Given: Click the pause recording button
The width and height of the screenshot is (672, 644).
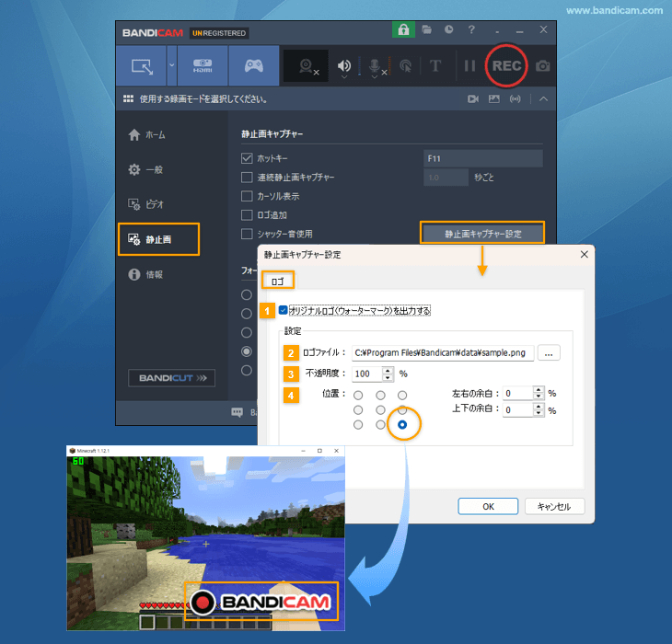Looking at the screenshot, I should point(469,66).
